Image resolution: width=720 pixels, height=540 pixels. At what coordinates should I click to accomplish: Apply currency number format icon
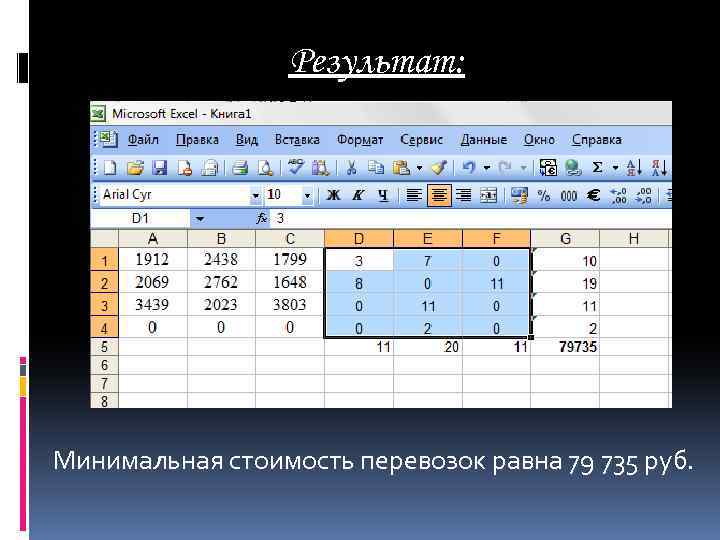pos(519,196)
